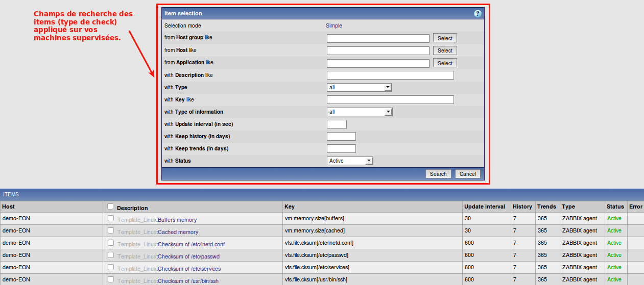The width and height of the screenshot is (644, 285).
Task: Open the Buffers memory item link
Action: (177, 220)
